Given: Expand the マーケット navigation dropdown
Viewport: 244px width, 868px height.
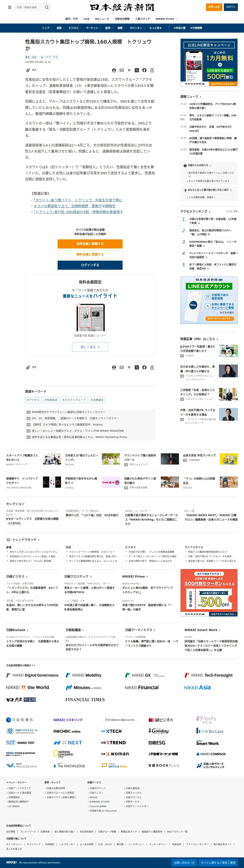Looking at the screenshot, I should (x=93, y=28).
